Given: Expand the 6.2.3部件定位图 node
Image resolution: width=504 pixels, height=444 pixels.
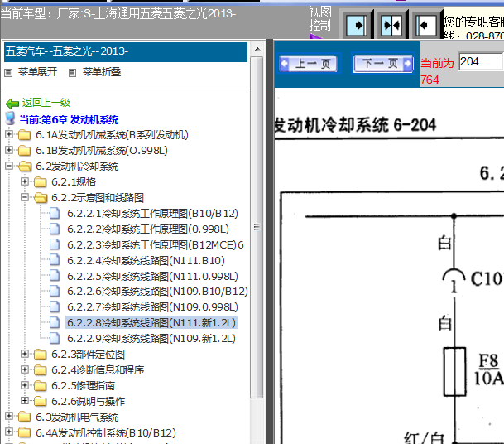Looking at the screenshot, I should click(x=25, y=354).
